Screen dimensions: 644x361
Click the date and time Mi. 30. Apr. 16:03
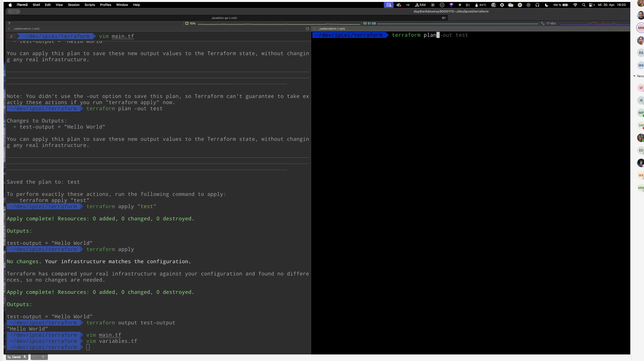pyautogui.click(x=612, y=5)
